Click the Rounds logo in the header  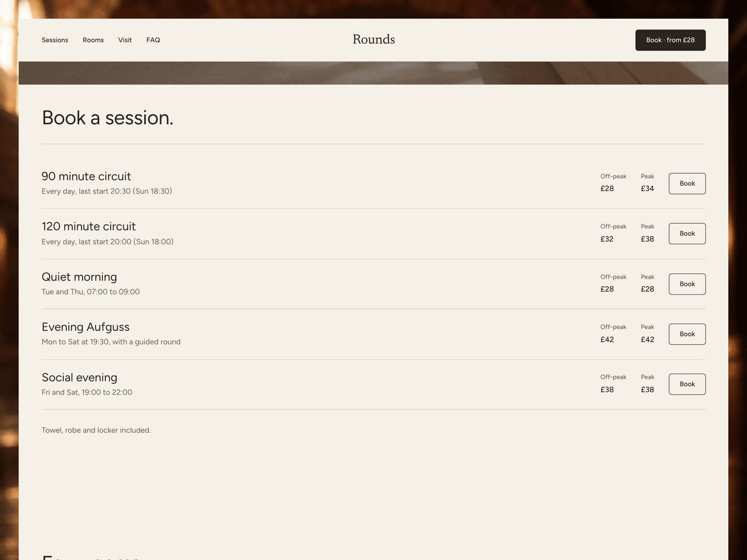(373, 40)
